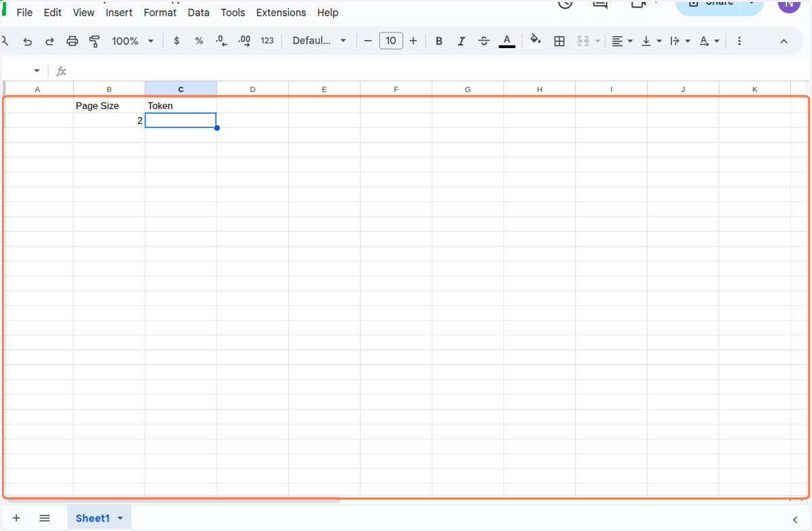Show the side panel with bottom-right chevron
The image size is (812, 531).
tap(795, 519)
